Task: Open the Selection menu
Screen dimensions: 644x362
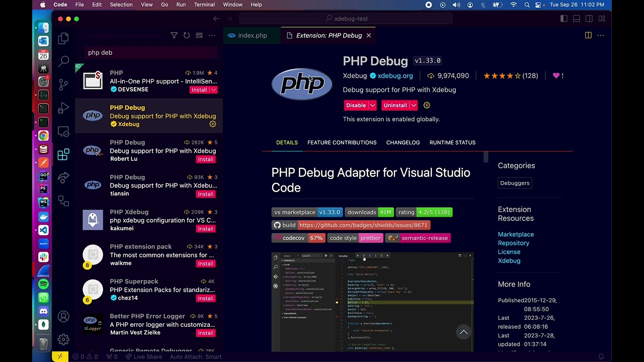Action: [121, 5]
